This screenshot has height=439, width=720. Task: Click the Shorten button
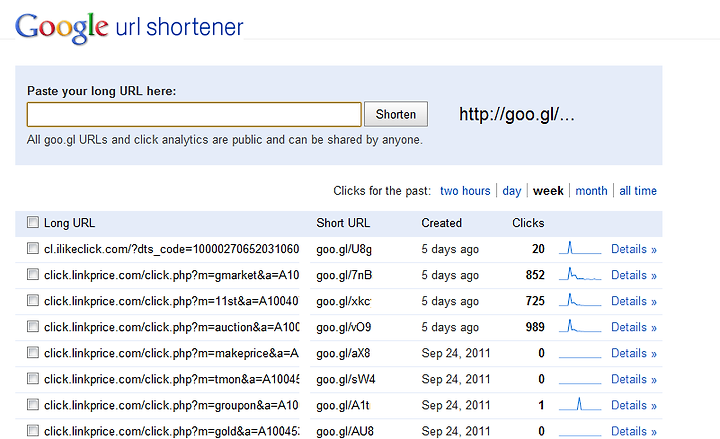(396, 114)
